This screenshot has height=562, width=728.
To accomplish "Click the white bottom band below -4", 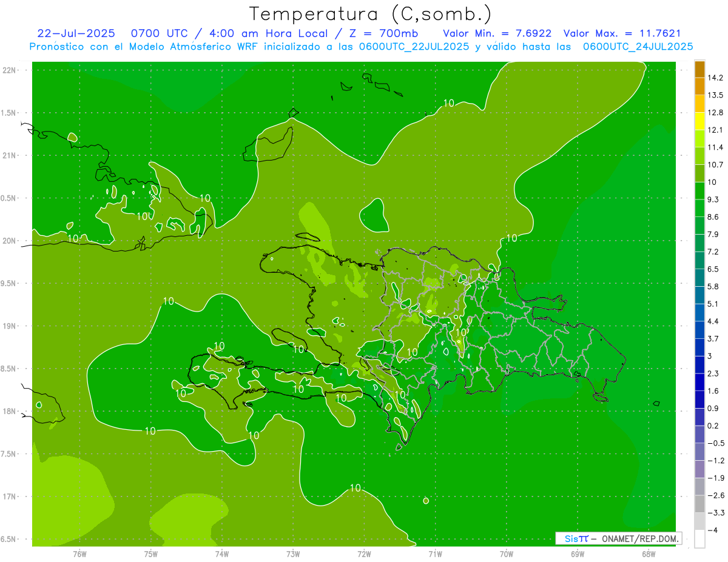I will pos(699,539).
